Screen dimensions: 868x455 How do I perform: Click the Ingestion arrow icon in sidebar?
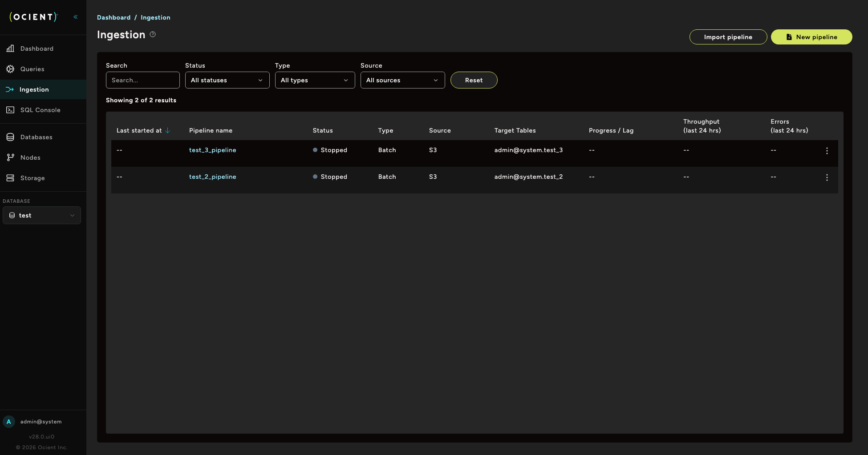10,89
